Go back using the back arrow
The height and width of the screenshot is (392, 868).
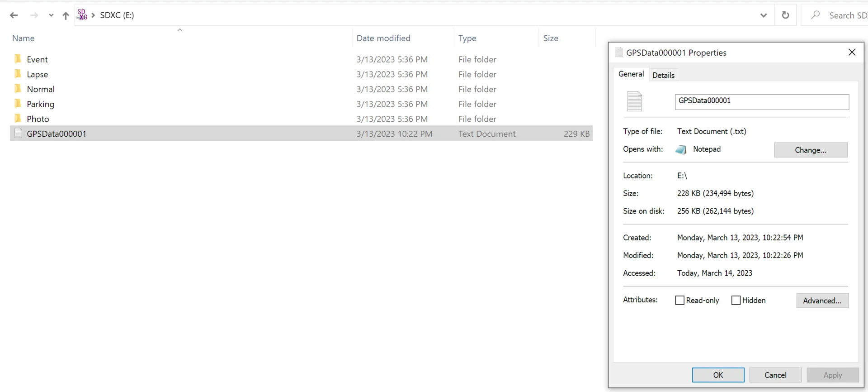click(14, 15)
